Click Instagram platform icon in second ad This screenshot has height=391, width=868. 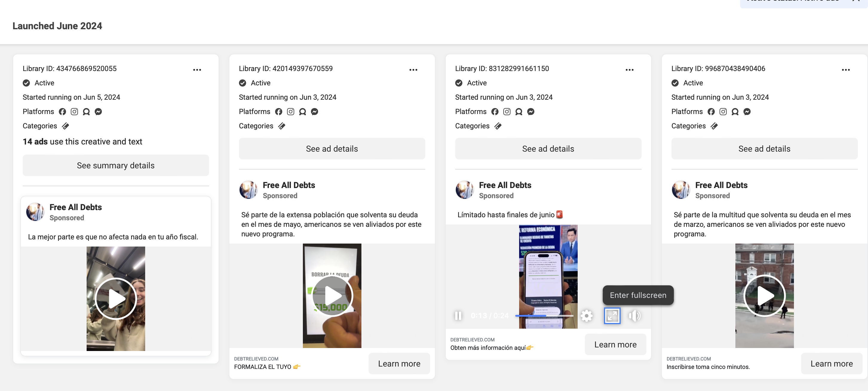(290, 111)
